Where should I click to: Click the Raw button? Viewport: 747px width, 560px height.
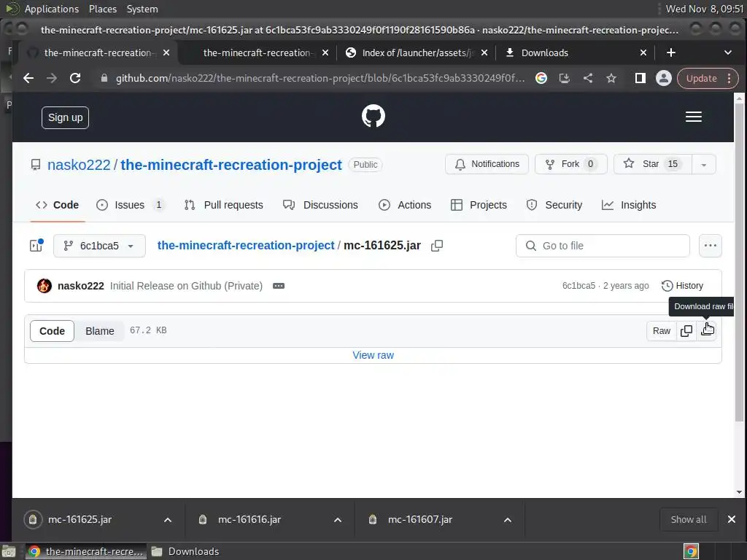coord(661,330)
